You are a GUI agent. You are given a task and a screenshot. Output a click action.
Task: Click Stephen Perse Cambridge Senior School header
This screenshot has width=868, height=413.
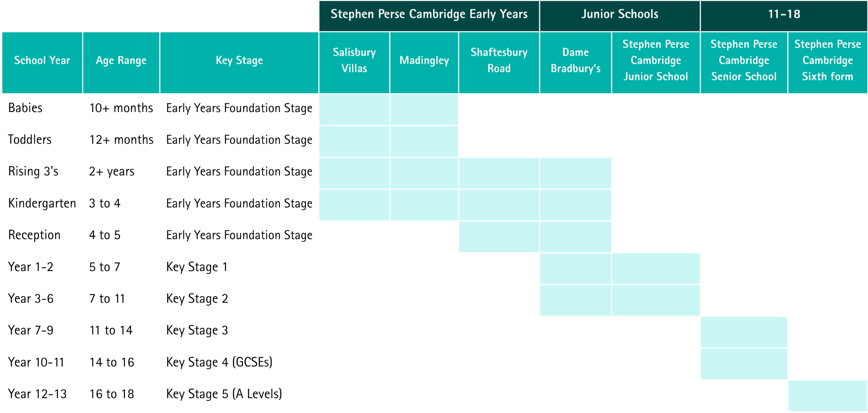tap(743, 60)
